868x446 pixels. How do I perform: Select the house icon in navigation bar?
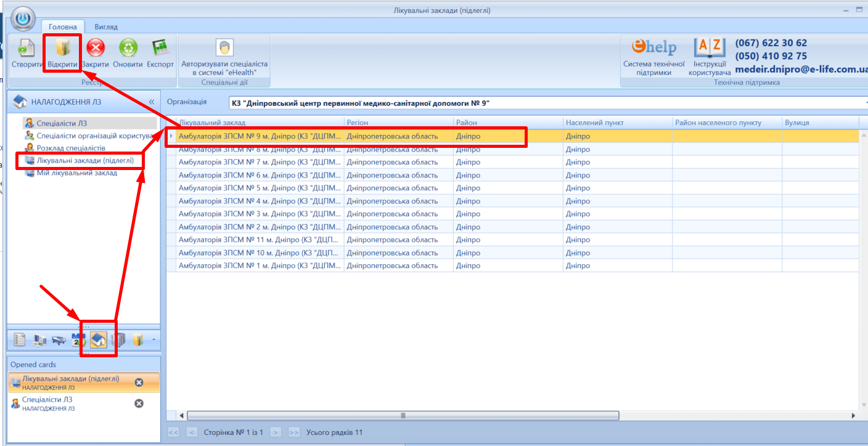(x=98, y=339)
